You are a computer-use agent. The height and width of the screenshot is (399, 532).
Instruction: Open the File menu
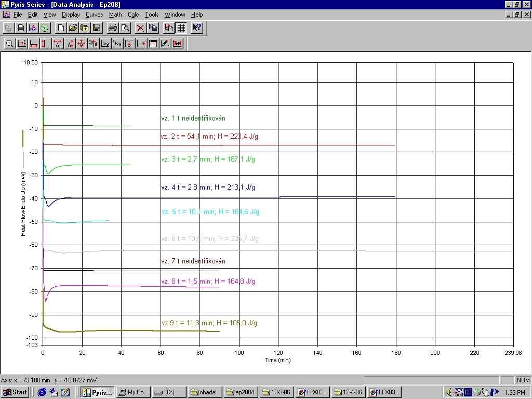click(x=18, y=15)
